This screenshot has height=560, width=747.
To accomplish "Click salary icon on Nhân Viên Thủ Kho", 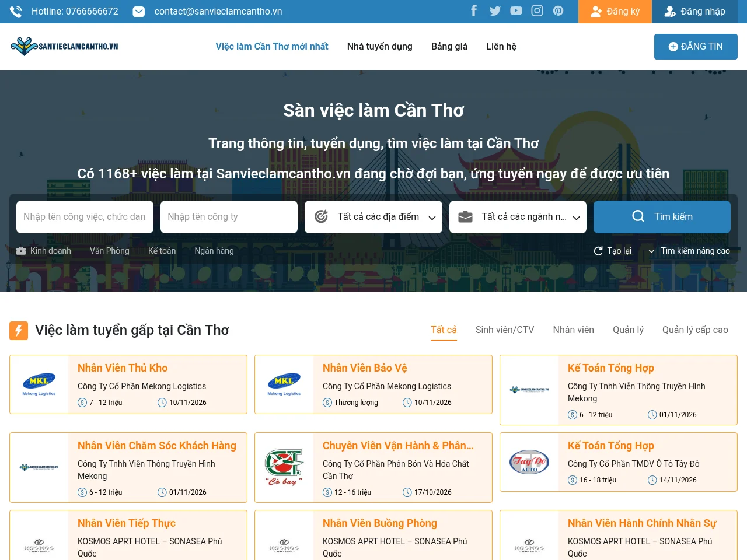I will coord(82,402).
